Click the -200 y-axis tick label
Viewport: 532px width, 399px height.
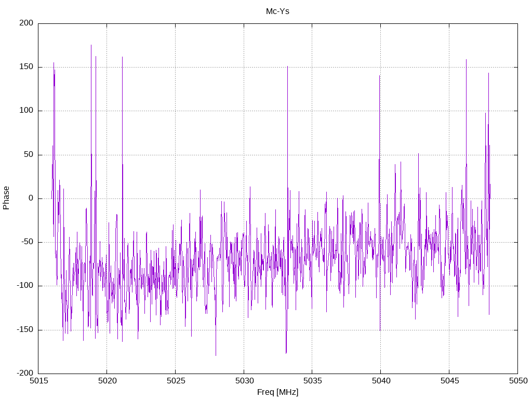25,373
